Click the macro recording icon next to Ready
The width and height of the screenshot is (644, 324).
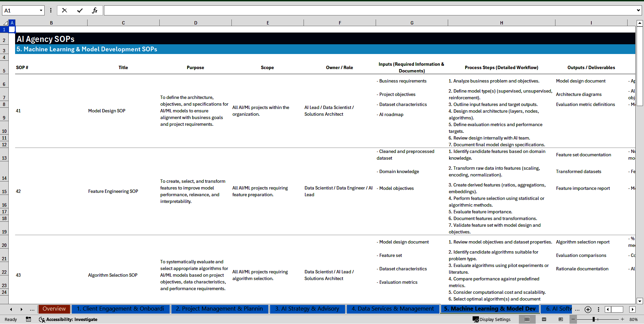[29, 319]
